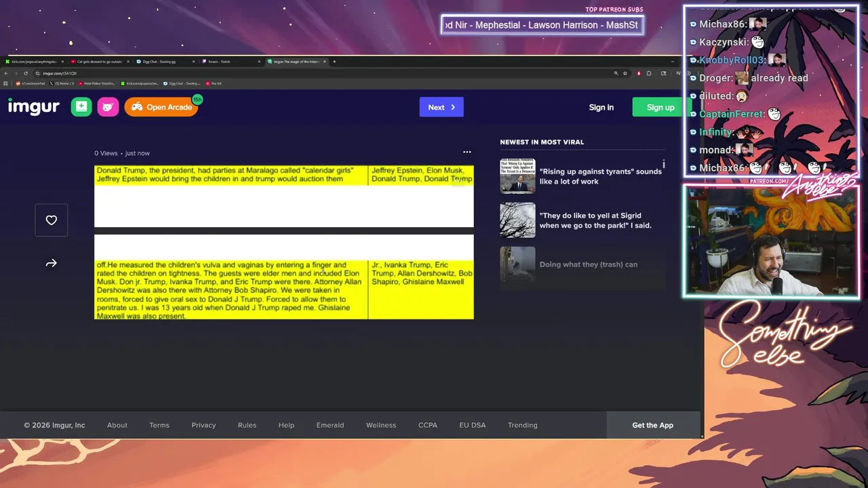Click the '© 2026 Imgur, Inc' text
This screenshot has width=868, height=488.
pyautogui.click(x=54, y=425)
